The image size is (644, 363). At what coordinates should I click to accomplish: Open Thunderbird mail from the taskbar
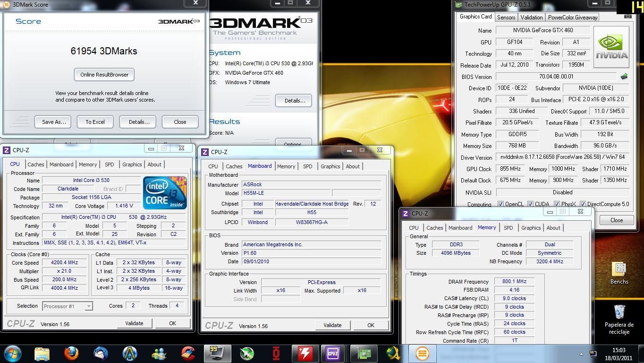click(101, 353)
